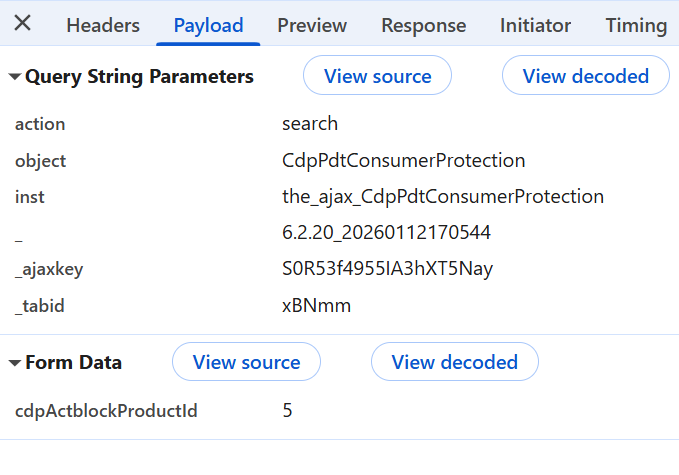Click the _tabid value xBNmm
The width and height of the screenshot is (679, 475).
(x=316, y=306)
